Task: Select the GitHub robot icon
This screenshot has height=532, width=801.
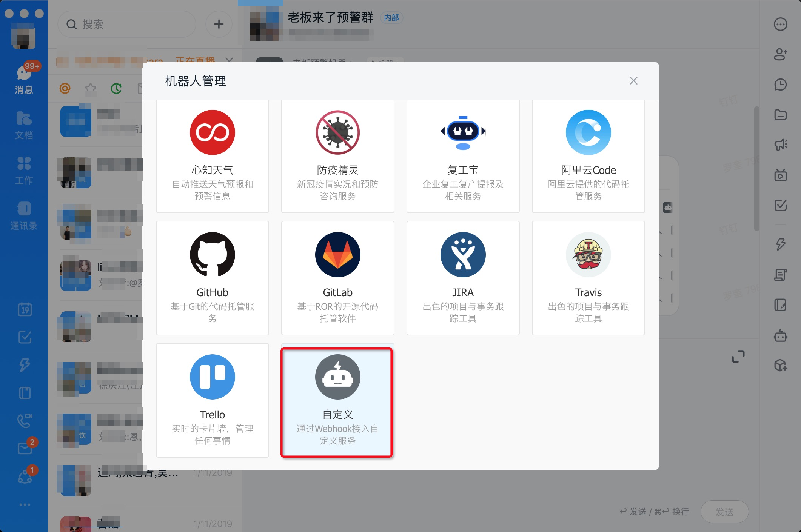Action: (212, 255)
